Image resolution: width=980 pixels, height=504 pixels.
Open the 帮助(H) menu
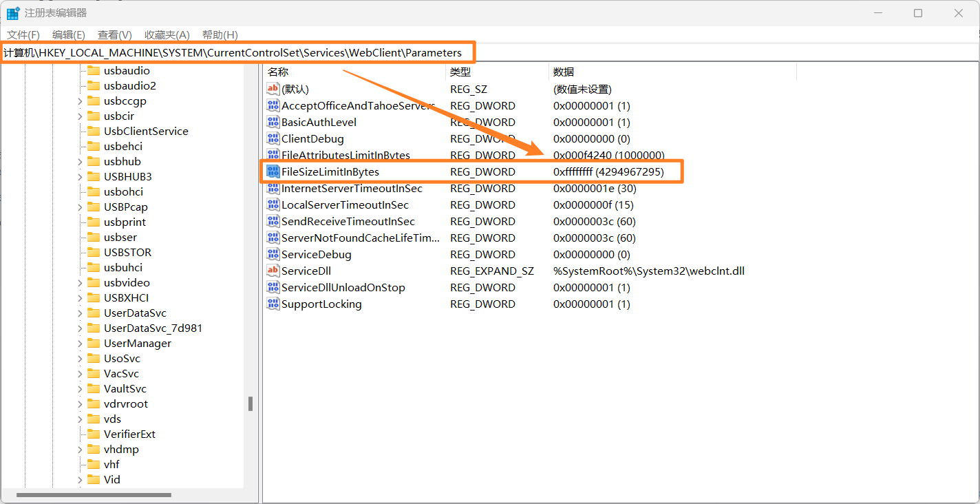coord(220,34)
